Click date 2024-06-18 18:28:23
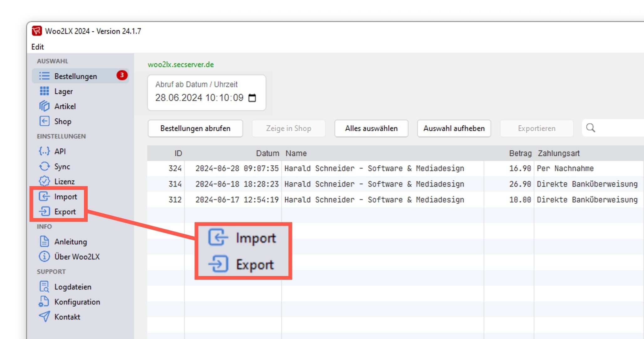Screen dimensions: 644x339 [237, 184]
